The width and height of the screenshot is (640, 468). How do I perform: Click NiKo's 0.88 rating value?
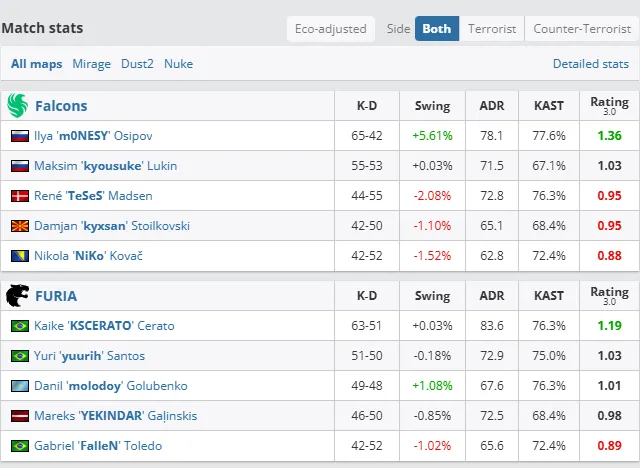pyautogui.click(x=609, y=256)
